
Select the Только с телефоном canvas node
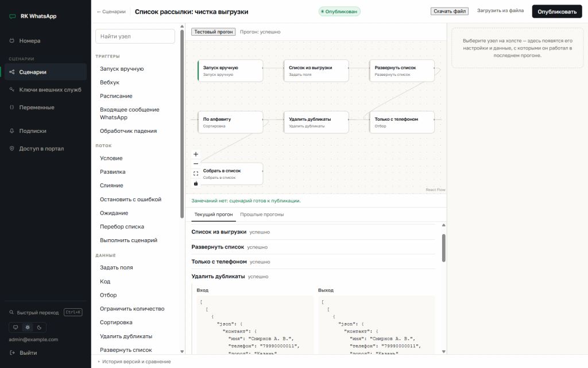[x=402, y=122]
